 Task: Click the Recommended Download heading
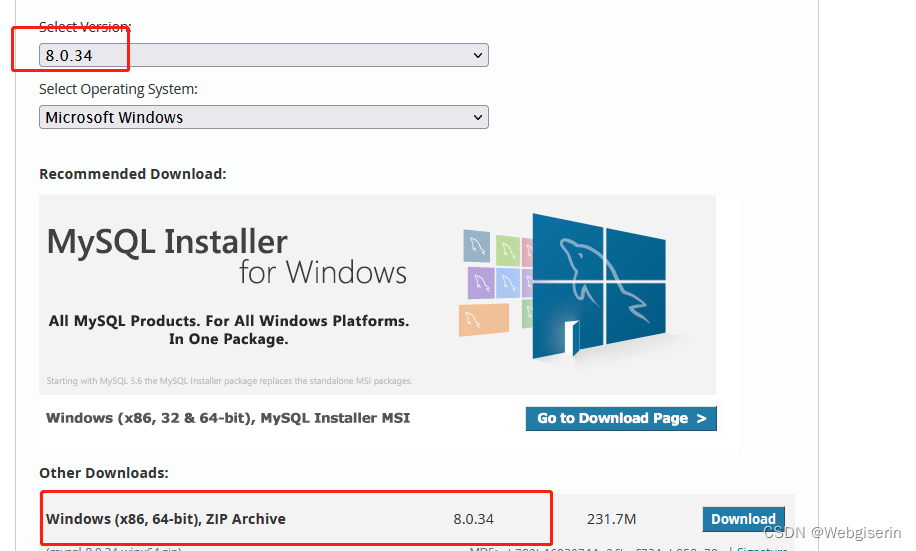pyautogui.click(x=133, y=174)
